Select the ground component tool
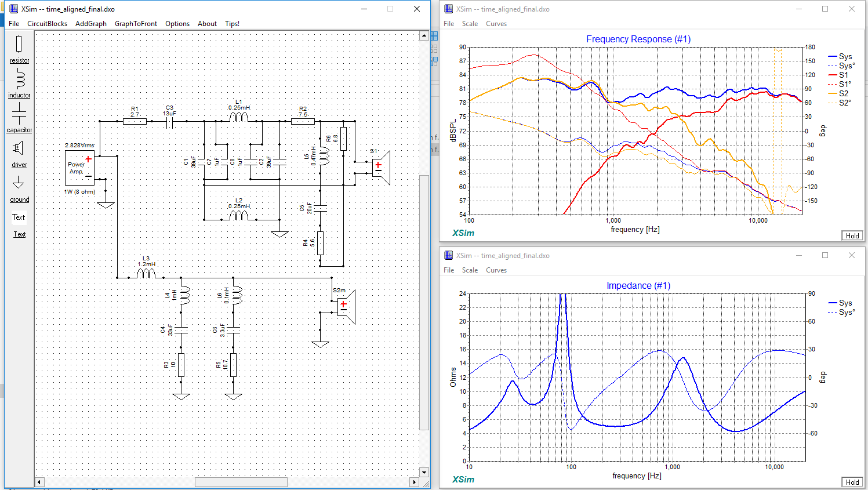 (19, 188)
